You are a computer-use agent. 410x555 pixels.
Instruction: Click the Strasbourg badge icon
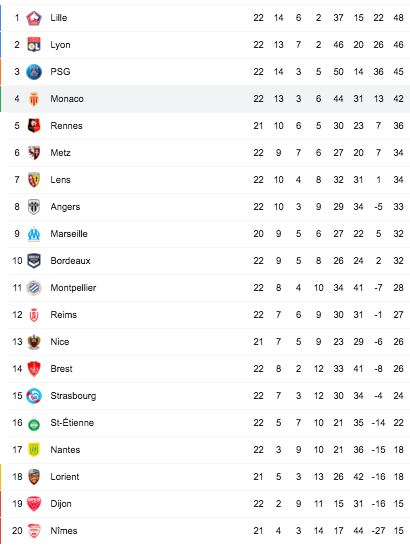point(34,396)
